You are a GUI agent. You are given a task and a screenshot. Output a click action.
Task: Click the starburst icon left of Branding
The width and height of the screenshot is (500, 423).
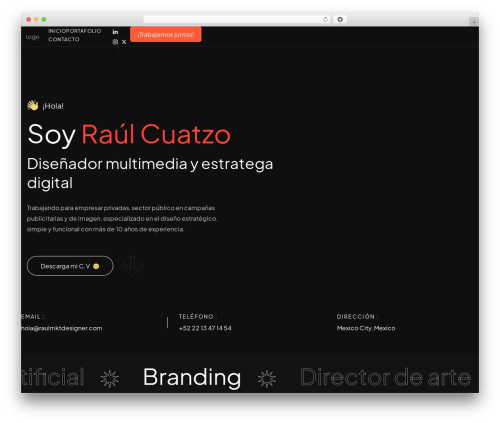click(x=110, y=378)
